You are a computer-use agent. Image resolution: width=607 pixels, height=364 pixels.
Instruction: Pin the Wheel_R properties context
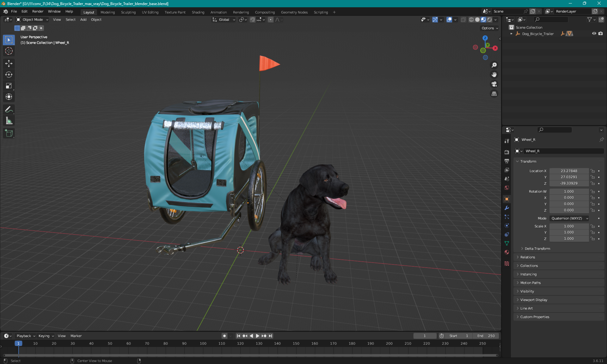[601, 140]
